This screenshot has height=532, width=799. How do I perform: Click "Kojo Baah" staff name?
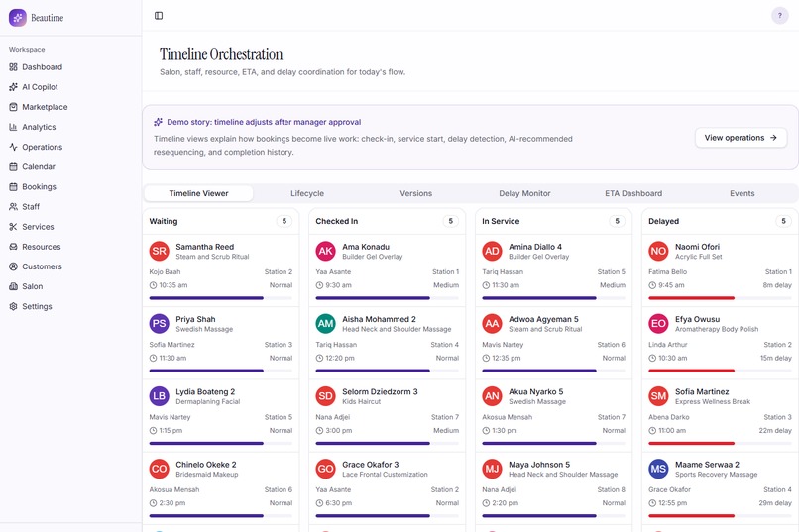[166, 271]
